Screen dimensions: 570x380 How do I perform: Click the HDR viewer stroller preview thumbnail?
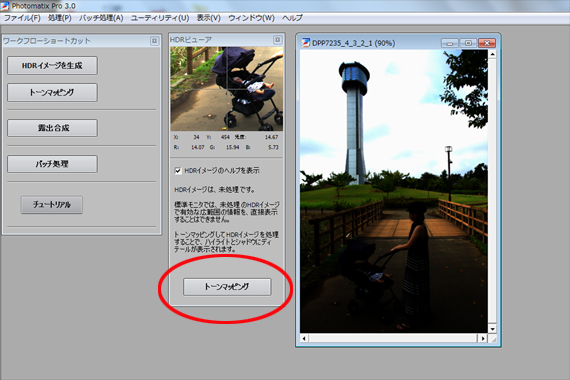[226, 89]
